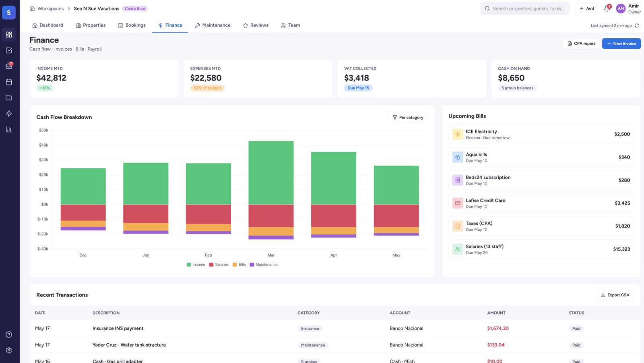644x363 pixels.
Task: Click the $133.04 amount
Action: pyautogui.click(x=496, y=345)
